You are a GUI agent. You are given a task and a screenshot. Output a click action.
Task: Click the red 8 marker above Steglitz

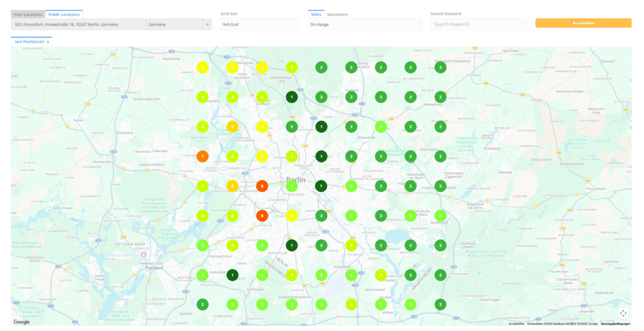coord(262,215)
